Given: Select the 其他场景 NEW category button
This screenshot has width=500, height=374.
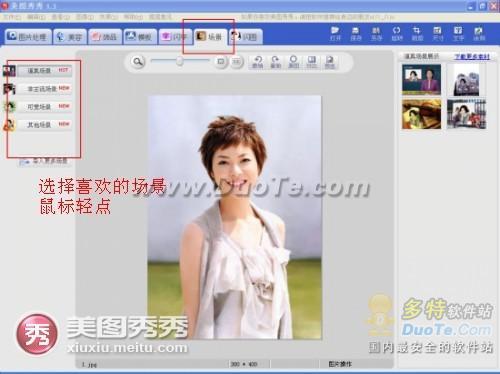Looking at the screenshot, I should (x=45, y=125).
